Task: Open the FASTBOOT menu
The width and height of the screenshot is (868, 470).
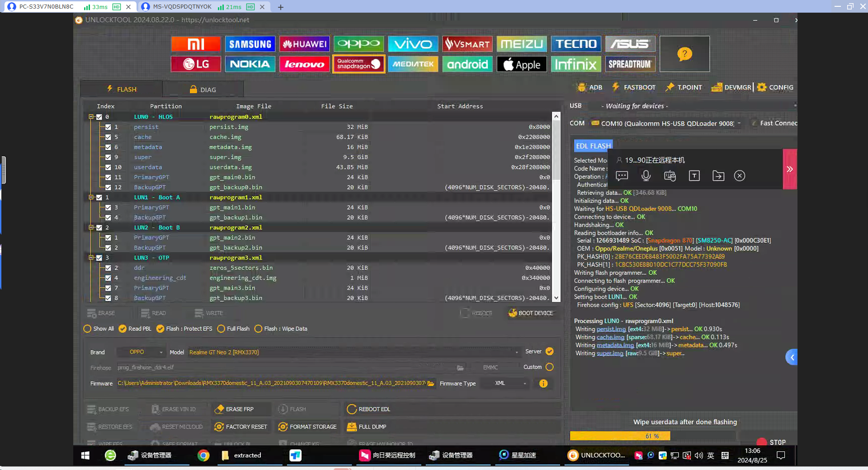Action: 634,87
